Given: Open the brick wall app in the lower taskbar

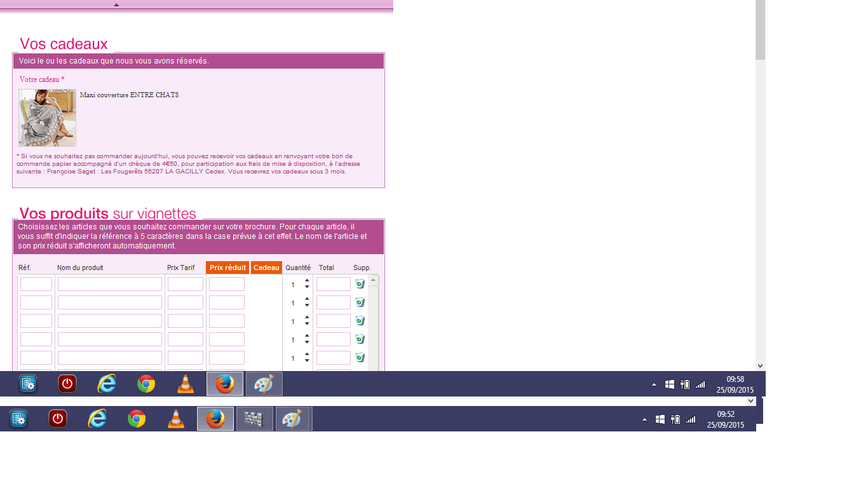Looking at the screenshot, I should 254,419.
